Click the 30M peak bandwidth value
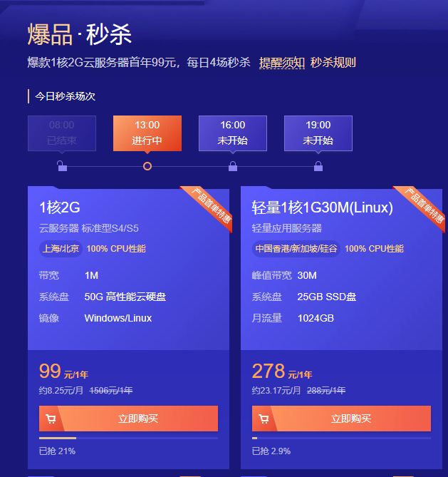This screenshot has width=448, height=477. click(x=307, y=276)
